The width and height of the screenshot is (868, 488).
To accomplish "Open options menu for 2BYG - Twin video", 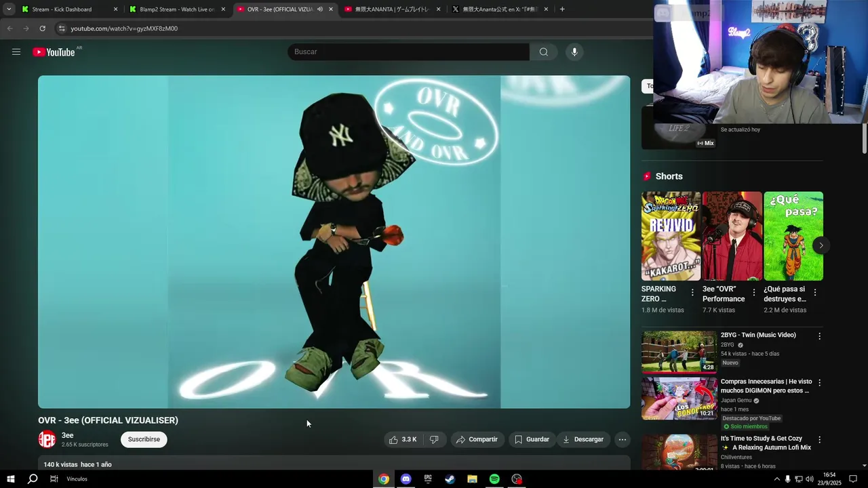I will pyautogui.click(x=819, y=336).
